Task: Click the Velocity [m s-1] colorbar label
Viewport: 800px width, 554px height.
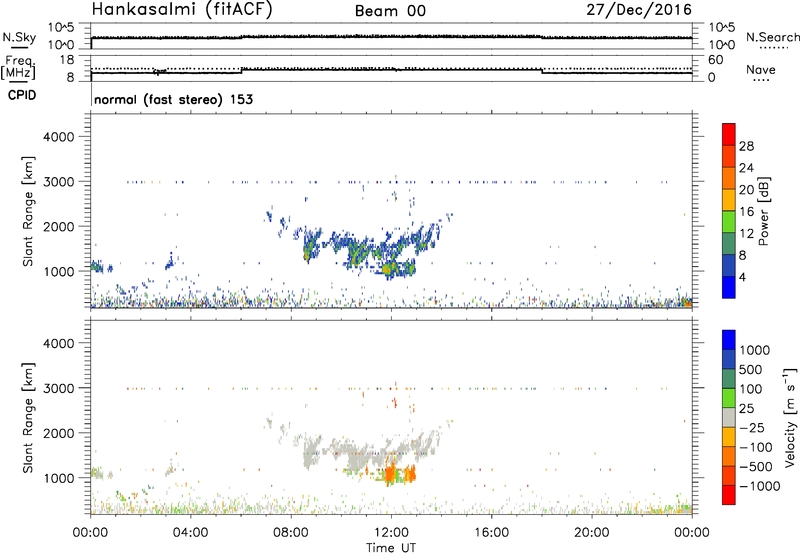Action: click(x=790, y=417)
